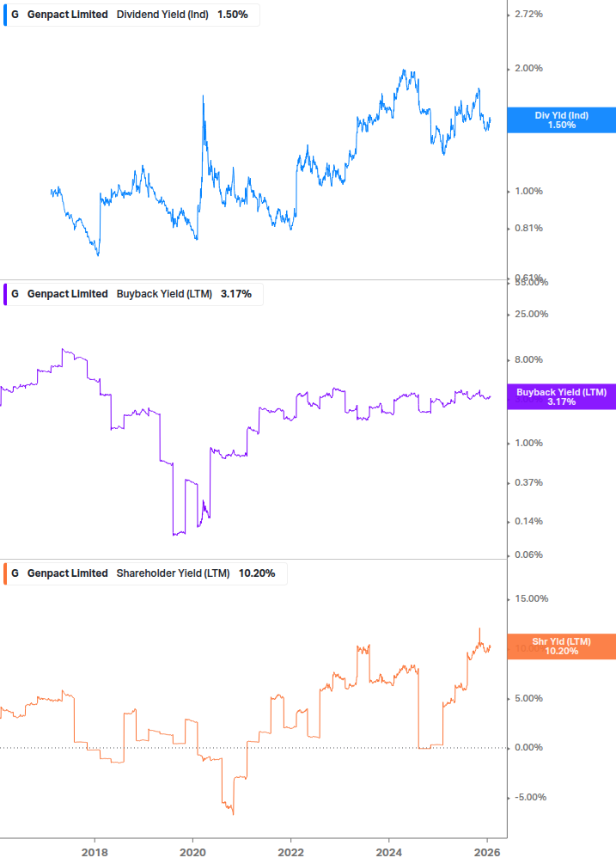Click the 15.00% shareholder yield axis label
Image resolution: width=616 pixels, height=864 pixels.
click(x=531, y=599)
